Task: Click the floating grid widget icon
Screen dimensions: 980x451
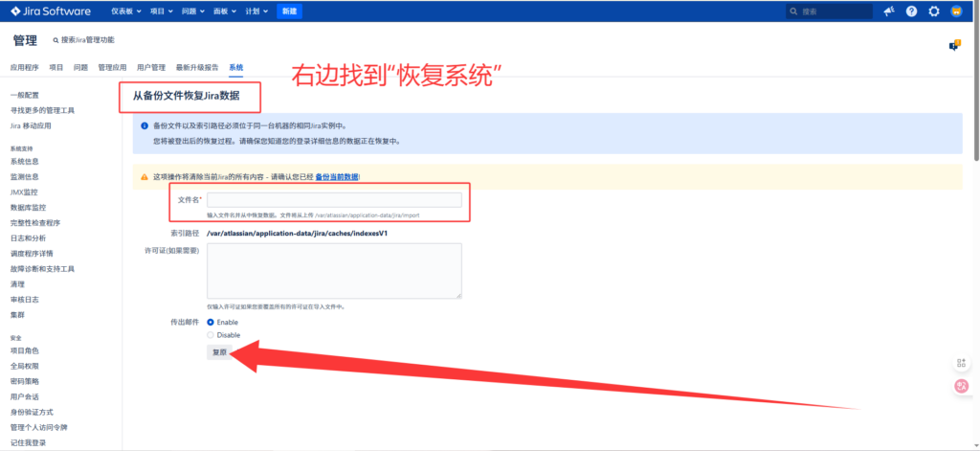Action: pyautogui.click(x=962, y=363)
